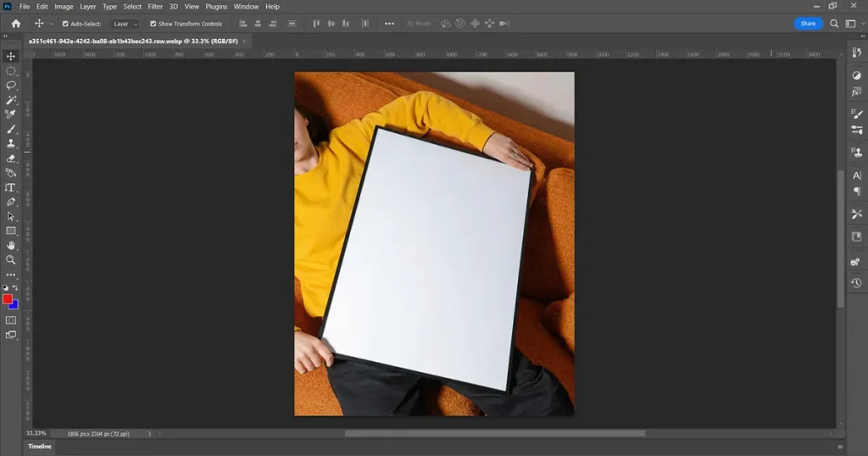Activate the Eraser tool

pyautogui.click(x=11, y=158)
